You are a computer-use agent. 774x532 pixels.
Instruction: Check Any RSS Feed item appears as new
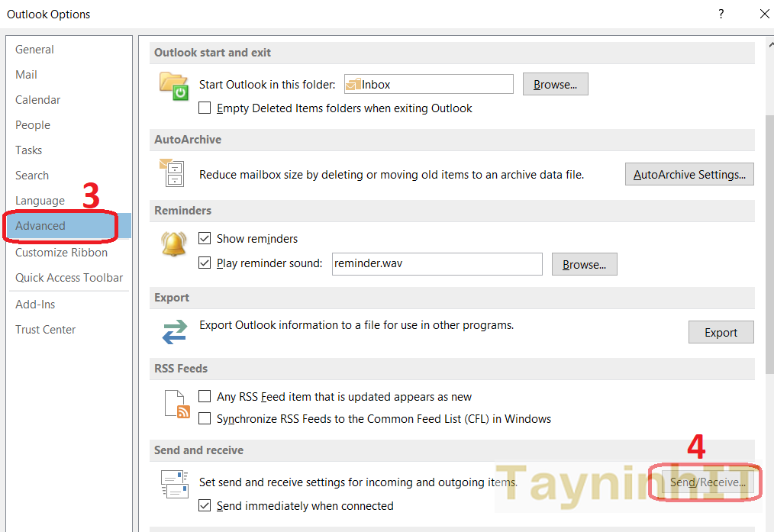205,397
